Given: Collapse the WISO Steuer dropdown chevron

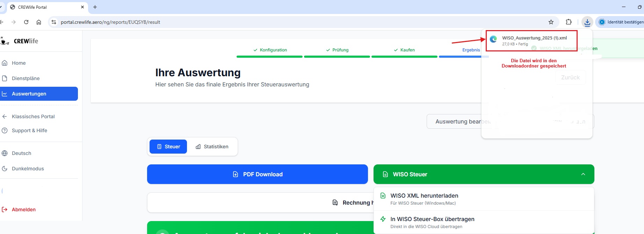Looking at the screenshot, I should coord(583,174).
